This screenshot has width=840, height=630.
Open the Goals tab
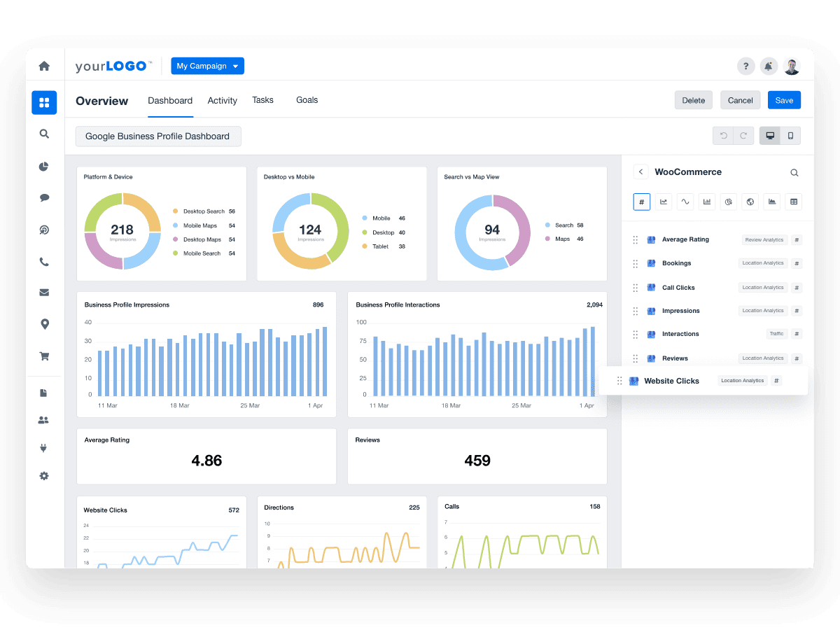tap(307, 100)
